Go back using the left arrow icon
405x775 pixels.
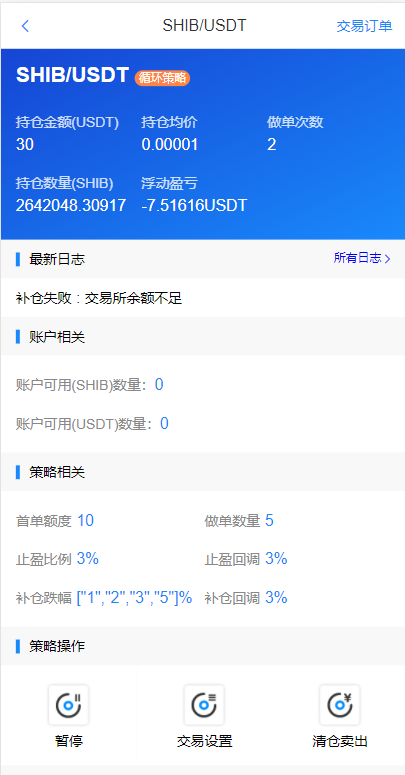(x=25, y=26)
